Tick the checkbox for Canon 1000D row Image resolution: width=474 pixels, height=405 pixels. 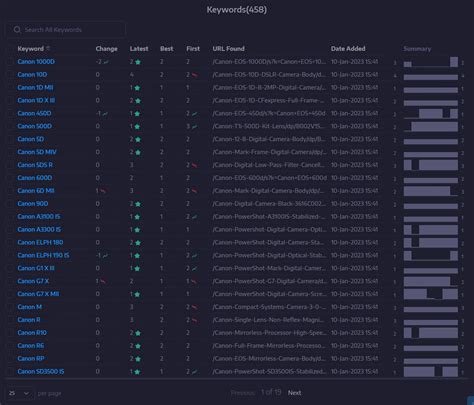(x=10, y=62)
